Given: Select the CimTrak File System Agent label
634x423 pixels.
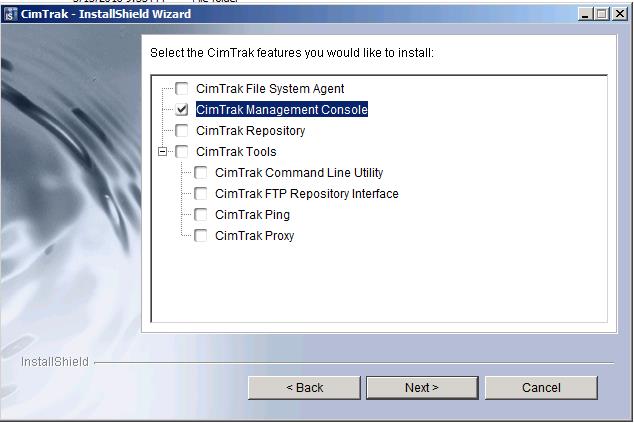Looking at the screenshot, I should click(x=270, y=89).
